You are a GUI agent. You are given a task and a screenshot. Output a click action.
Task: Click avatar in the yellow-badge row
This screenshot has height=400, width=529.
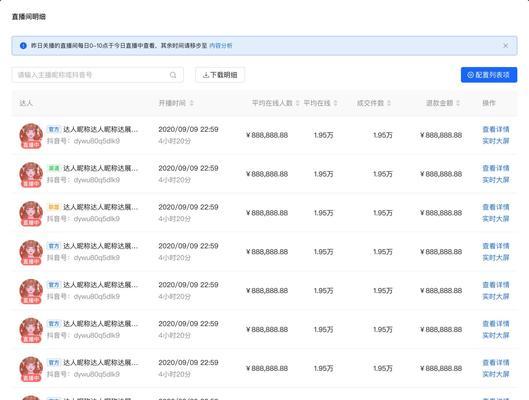(31, 214)
